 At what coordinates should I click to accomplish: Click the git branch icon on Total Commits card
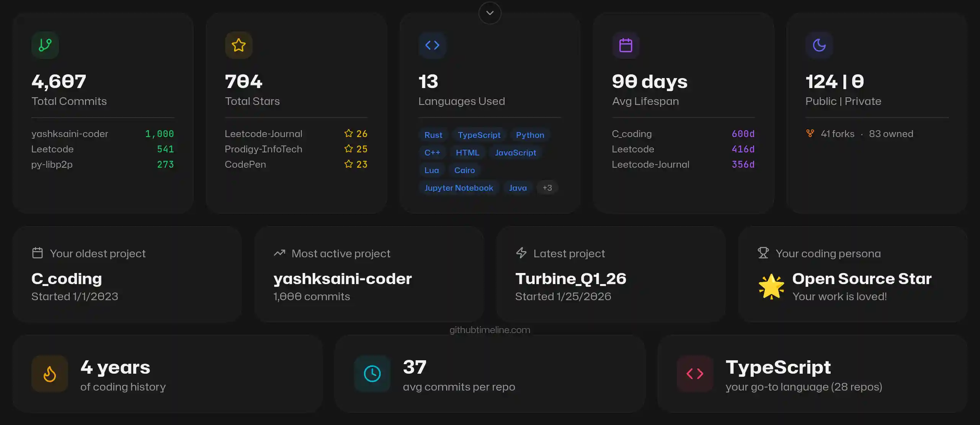45,45
